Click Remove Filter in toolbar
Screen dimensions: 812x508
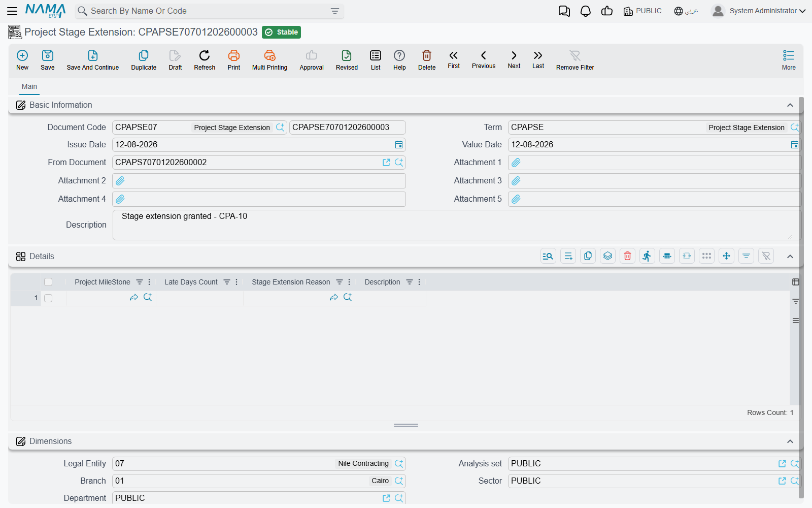(x=575, y=60)
